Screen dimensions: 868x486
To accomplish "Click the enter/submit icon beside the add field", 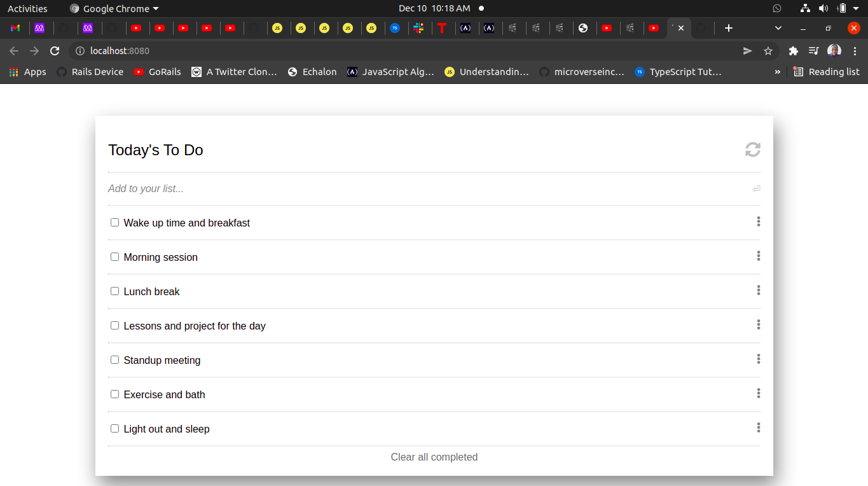I will pos(756,188).
